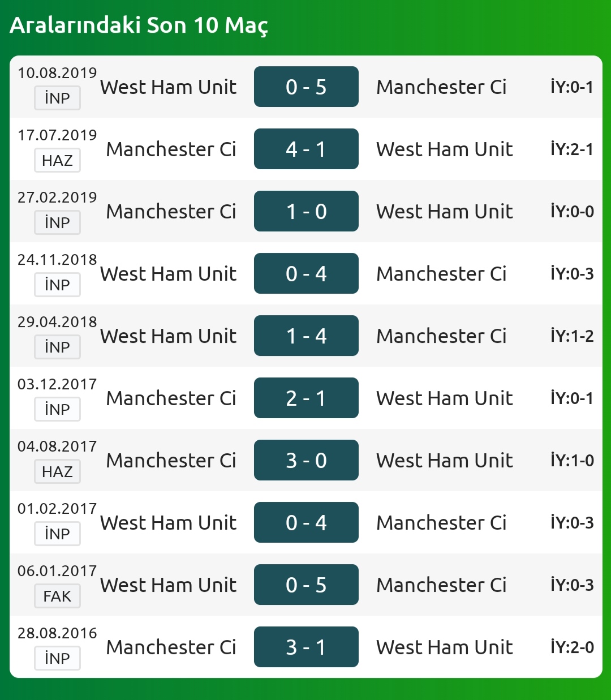Screen dimensions: 611x700
Task: Open West Ham Unit in the 10.08.2019 row
Action: coord(168,87)
